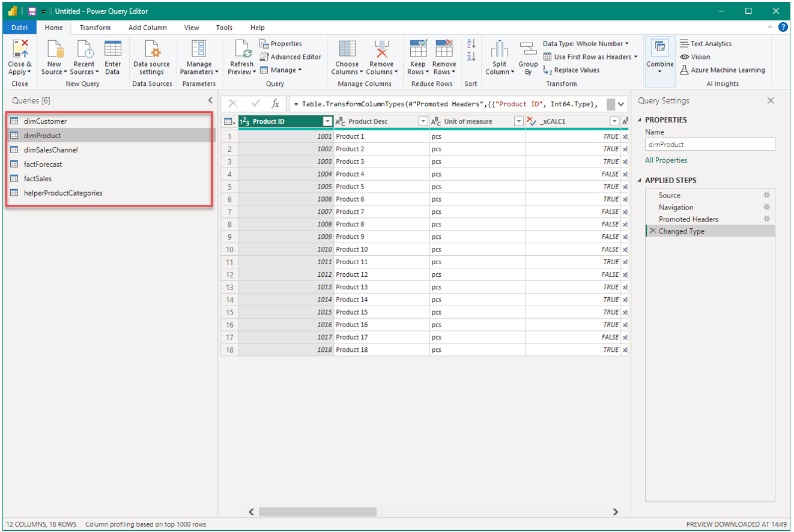The image size is (794, 532).
Task: Close the Query Settings pane
Action: pyautogui.click(x=771, y=101)
